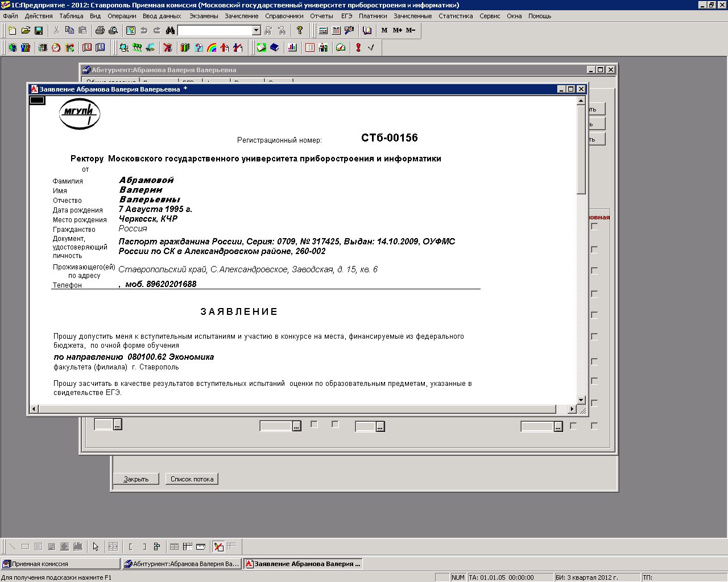Open the calendar icon beside the calculator
The width and height of the screenshot is (728, 582).
336,30
